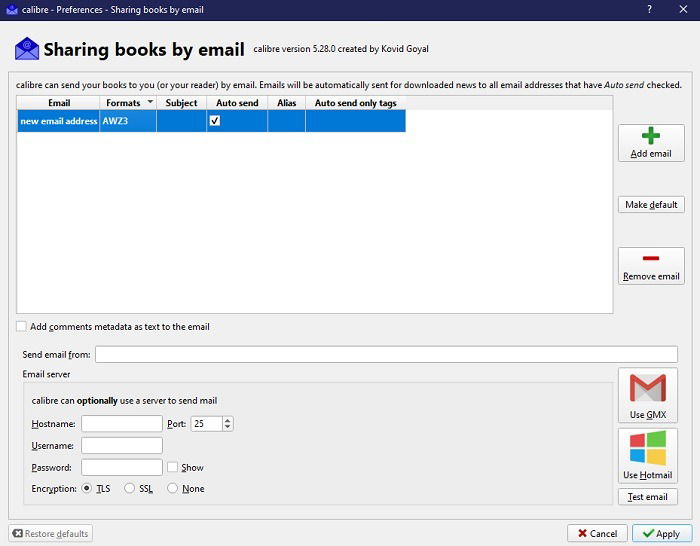This screenshot has width=700, height=546.
Task: Close the Preferences window
Action: point(683,9)
